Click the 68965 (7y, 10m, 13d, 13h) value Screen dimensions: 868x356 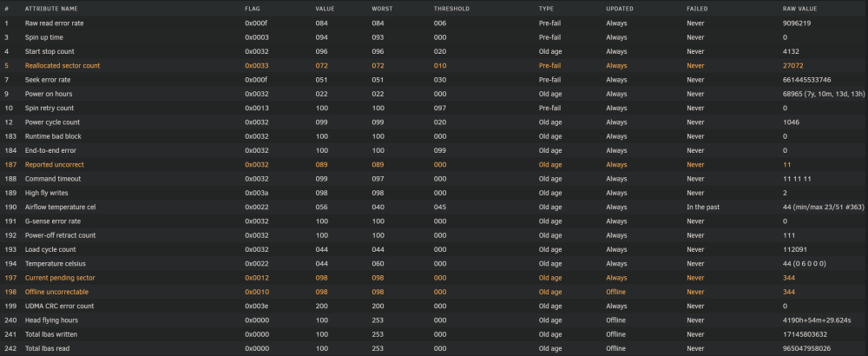click(824, 94)
